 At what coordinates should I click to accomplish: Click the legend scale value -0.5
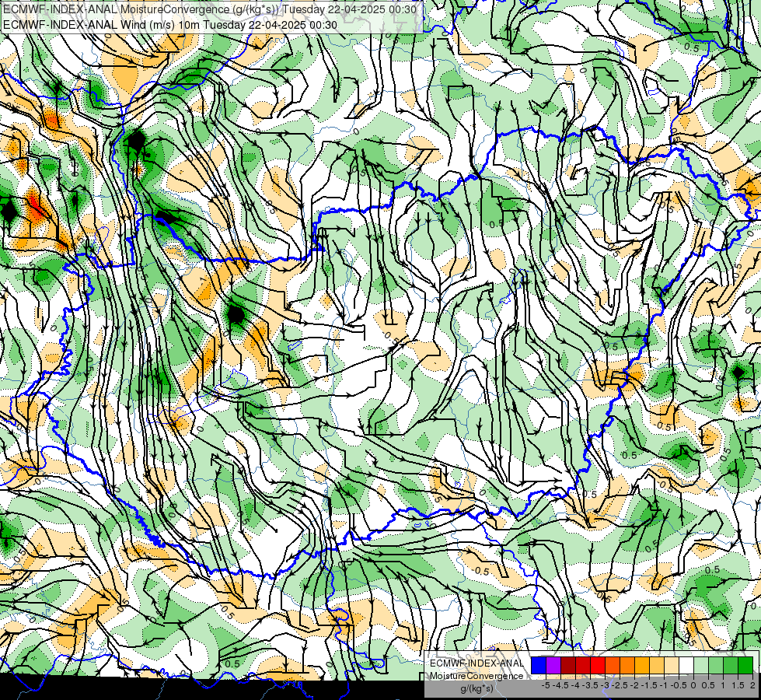click(x=679, y=685)
